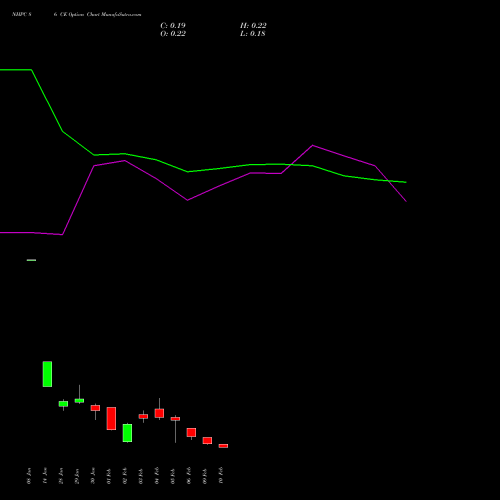Click the high value 'H: 0.22'
The image size is (500, 500).
tap(253, 26)
